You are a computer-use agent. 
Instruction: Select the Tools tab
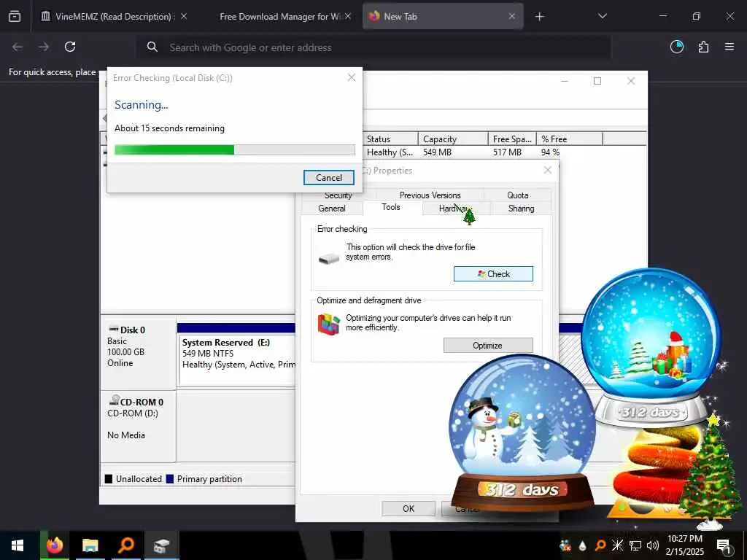391,207
